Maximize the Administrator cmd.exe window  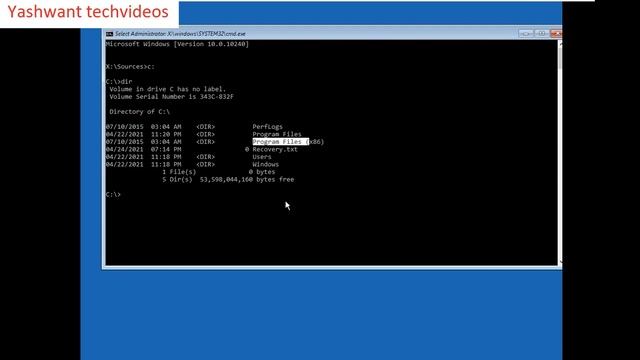541,33
